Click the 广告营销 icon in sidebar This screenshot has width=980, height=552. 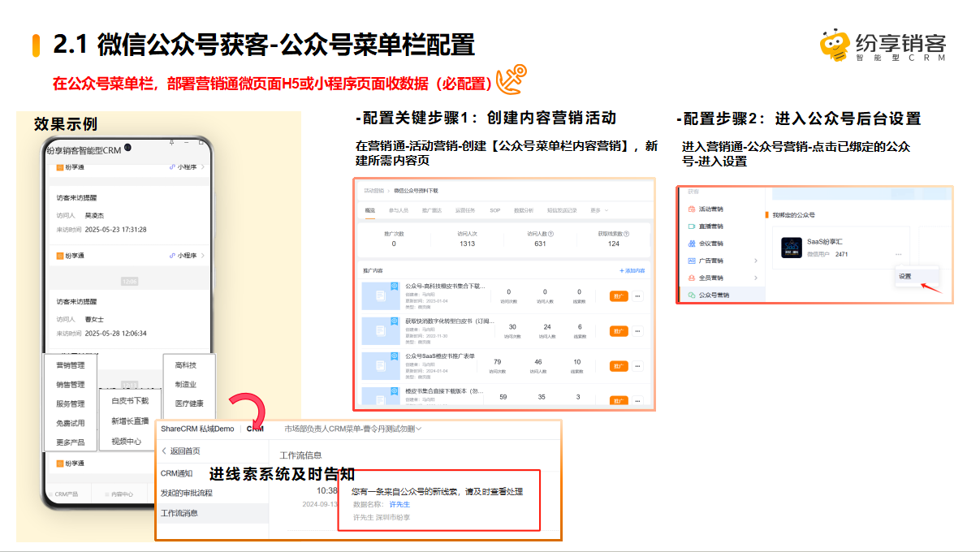click(x=692, y=261)
